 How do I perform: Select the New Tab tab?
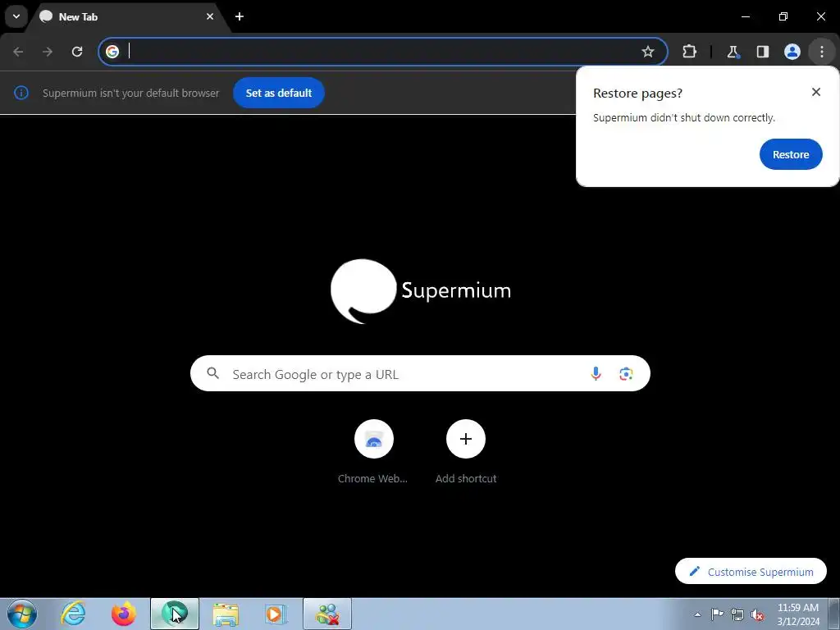tap(129, 16)
